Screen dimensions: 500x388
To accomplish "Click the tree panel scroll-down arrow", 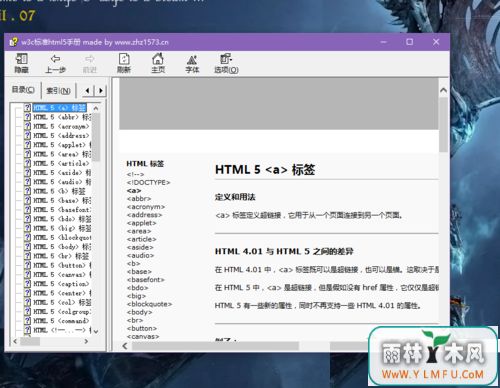I will (96, 331).
